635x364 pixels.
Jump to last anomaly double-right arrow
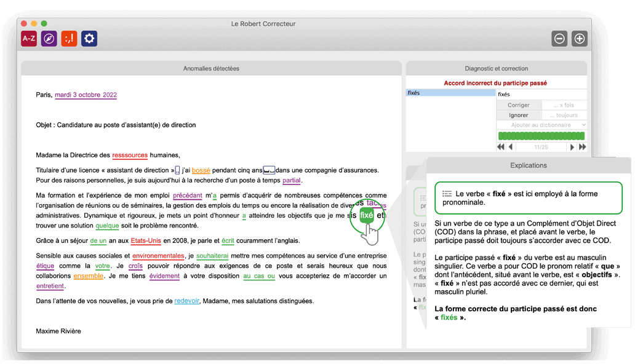coord(582,147)
